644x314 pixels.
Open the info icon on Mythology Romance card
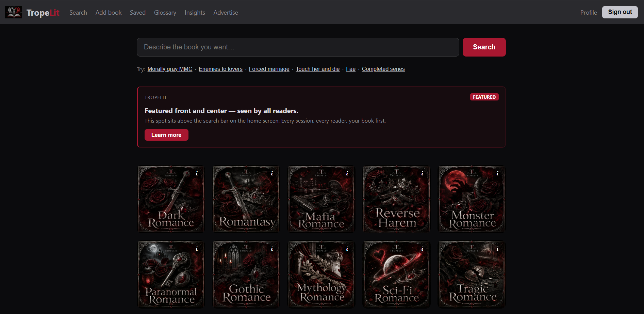347,249
